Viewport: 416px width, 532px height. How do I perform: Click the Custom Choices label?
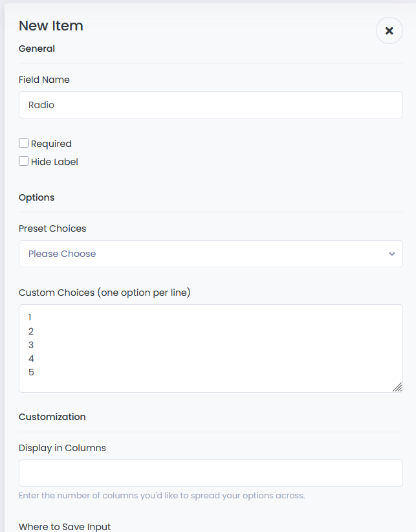[104, 293]
